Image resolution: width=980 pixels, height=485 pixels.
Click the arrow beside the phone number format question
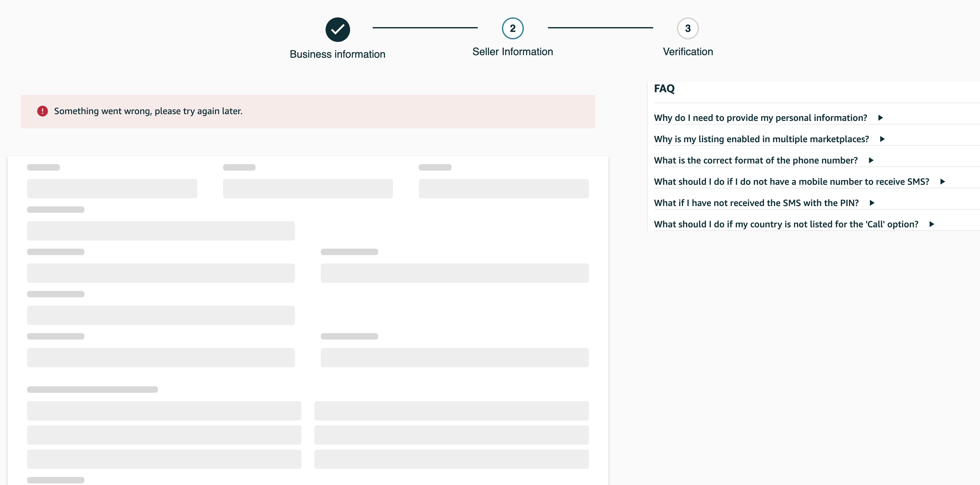[871, 161]
